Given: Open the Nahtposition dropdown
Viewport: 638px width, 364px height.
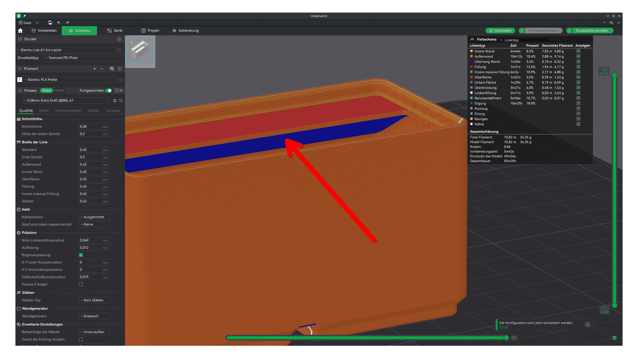Looking at the screenshot, I should pyautogui.click(x=94, y=217).
